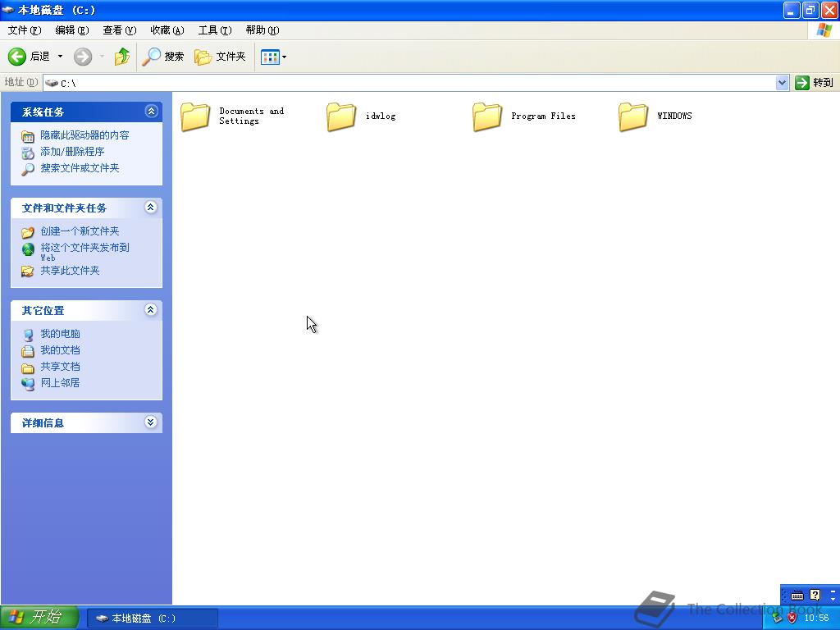Click the Shared Documents folder icon in sidebar

coord(28,368)
